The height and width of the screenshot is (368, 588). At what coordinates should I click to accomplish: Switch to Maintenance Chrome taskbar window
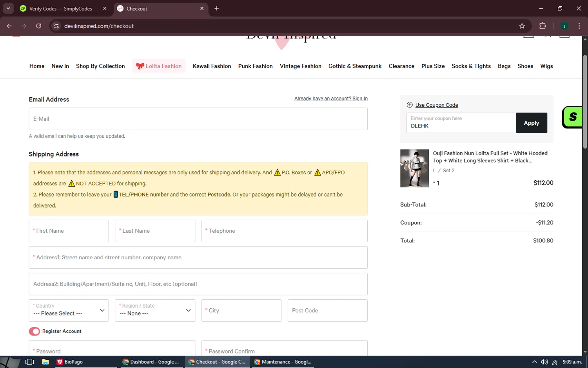point(283,362)
